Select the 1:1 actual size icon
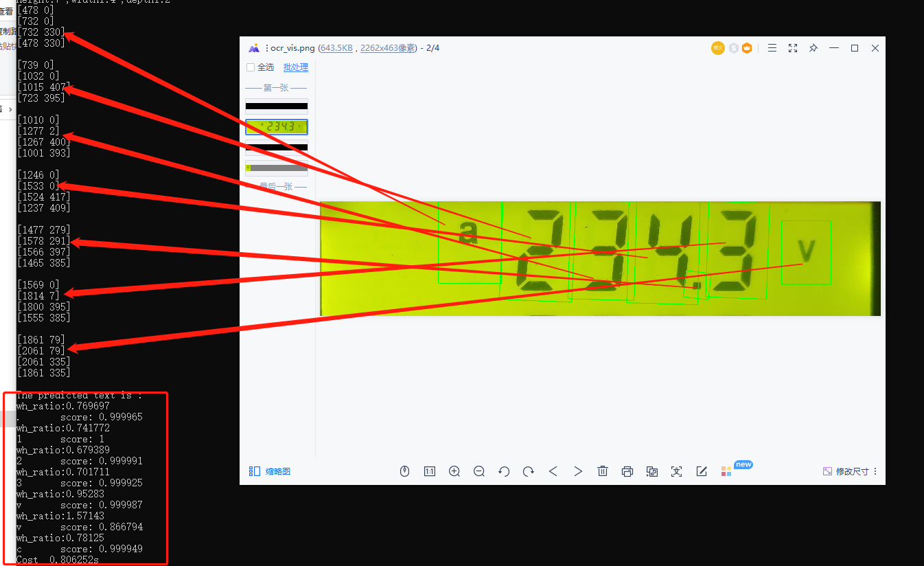The height and width of the screenshot is (566, 924). (x=429, y=471)
